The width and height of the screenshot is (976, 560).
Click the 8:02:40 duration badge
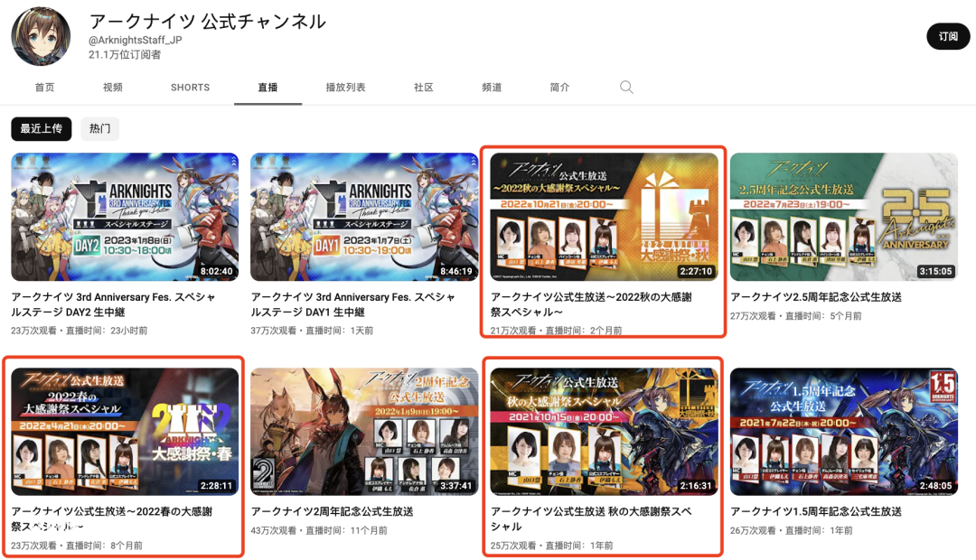coord(217,271)
